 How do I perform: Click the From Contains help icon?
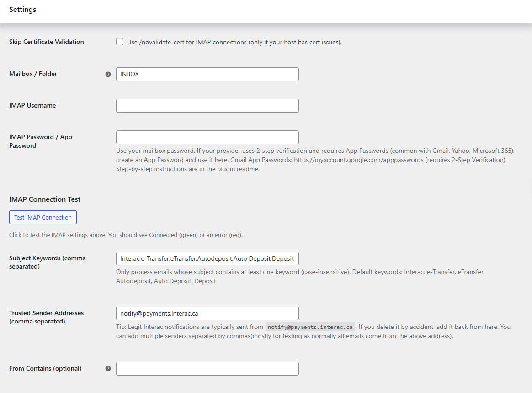[x=108, y=369]
